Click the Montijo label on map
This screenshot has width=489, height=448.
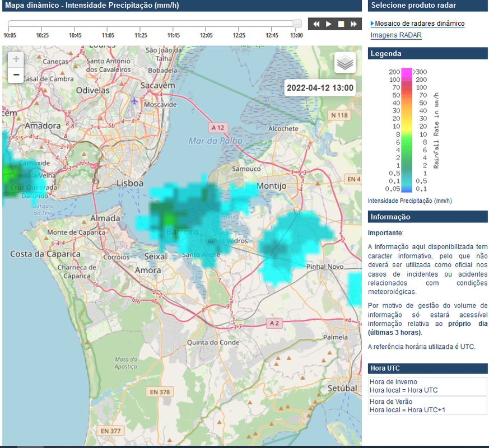(x=271, y=186)
